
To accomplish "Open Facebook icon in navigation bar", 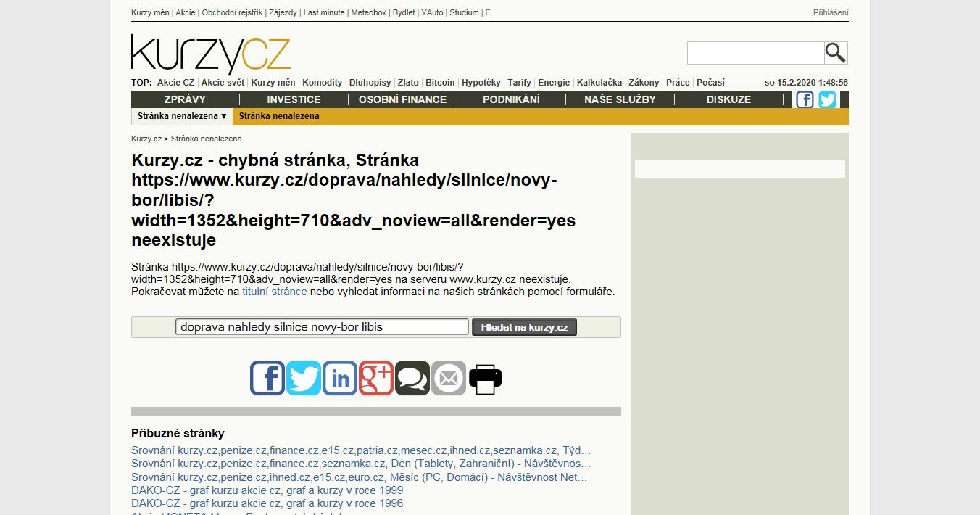I will [x=805, y=99].
